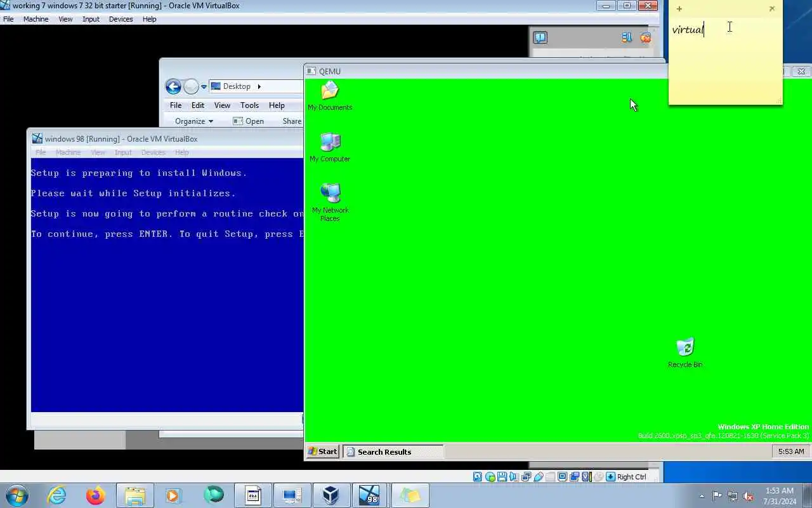The image size is (812, 508).
Task: Click recording icon in VirtualBox status bar
Action: coord(574,477)
